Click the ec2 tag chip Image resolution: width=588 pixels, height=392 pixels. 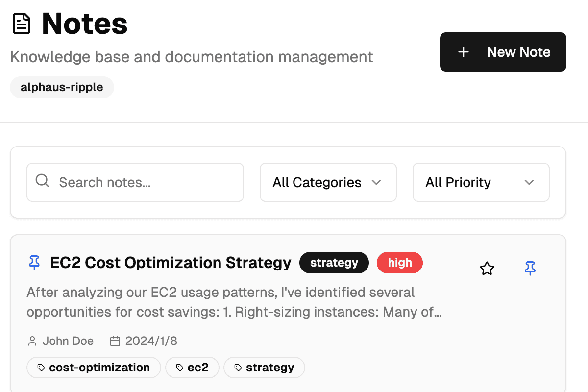click(x=192, y=367)
